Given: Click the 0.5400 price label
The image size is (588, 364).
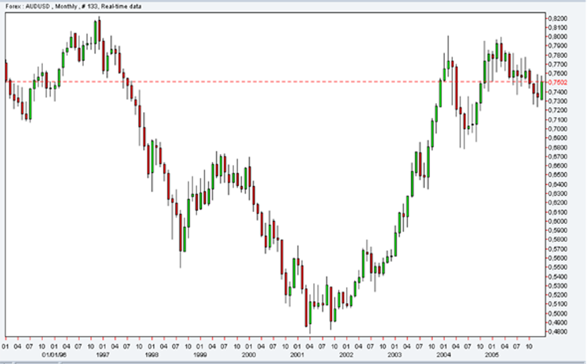Looking at the screenshot, I should 558,276.
